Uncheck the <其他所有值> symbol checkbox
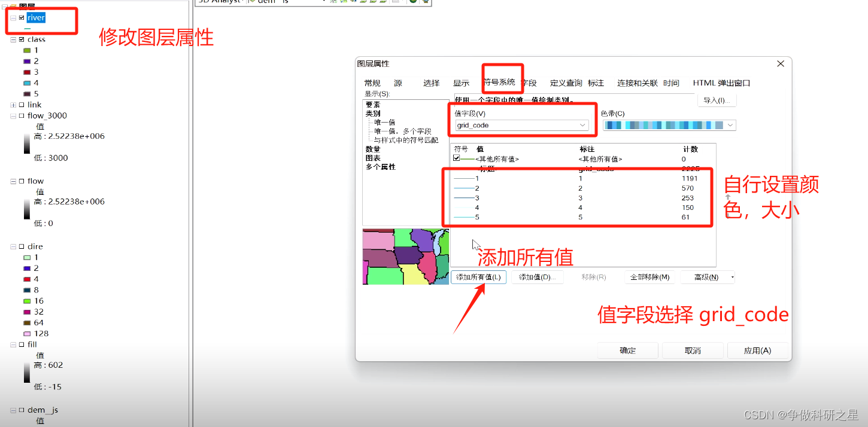The width and height of the screenshot is (868, 427). pyautogui.click(x=457, y=158)
